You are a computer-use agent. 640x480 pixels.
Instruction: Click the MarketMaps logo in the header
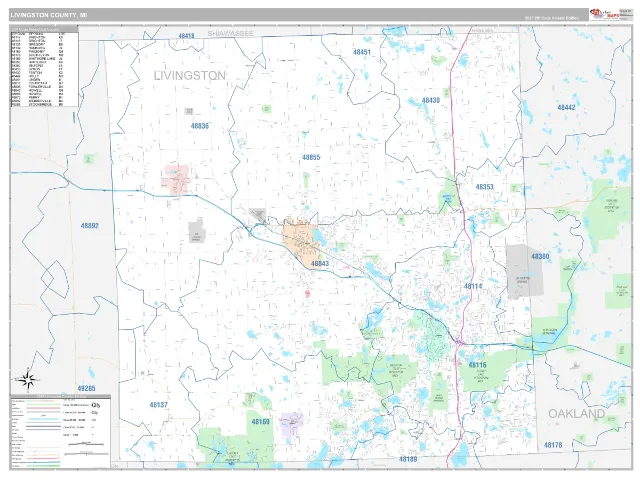tap(603, 14)
